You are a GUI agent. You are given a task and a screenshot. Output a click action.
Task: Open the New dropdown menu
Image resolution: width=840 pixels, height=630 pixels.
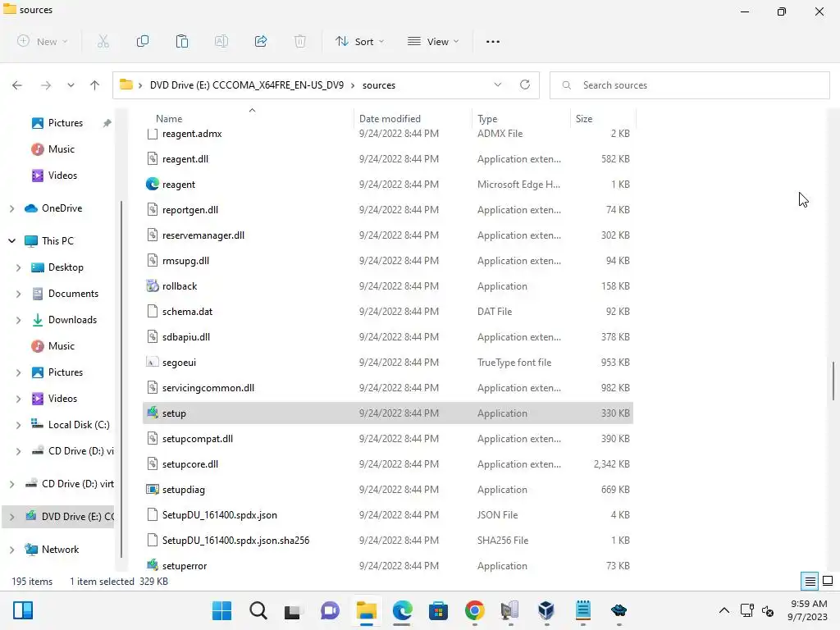(43, 41)
